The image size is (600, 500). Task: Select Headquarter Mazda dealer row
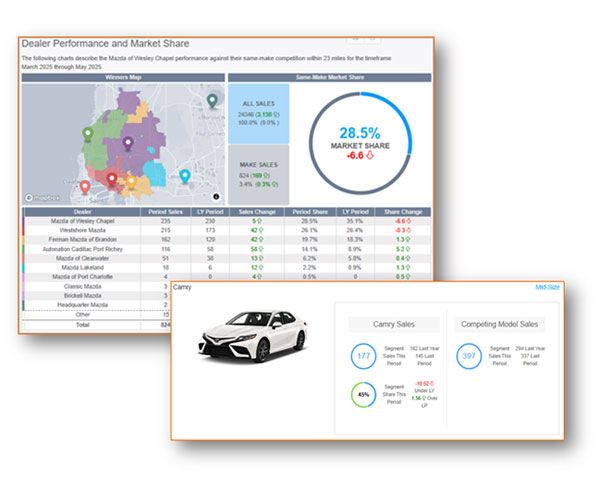[x=97, y=305]
